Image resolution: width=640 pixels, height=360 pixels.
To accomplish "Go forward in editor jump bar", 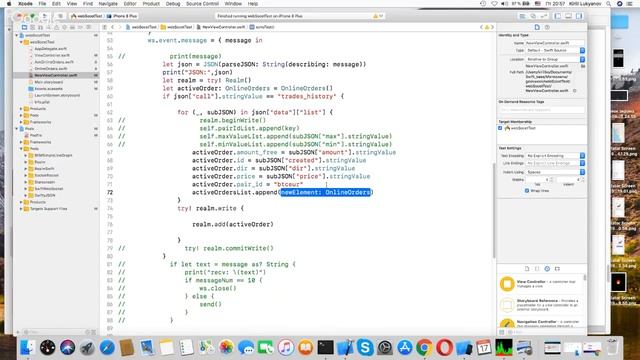I will coord(120,27).
